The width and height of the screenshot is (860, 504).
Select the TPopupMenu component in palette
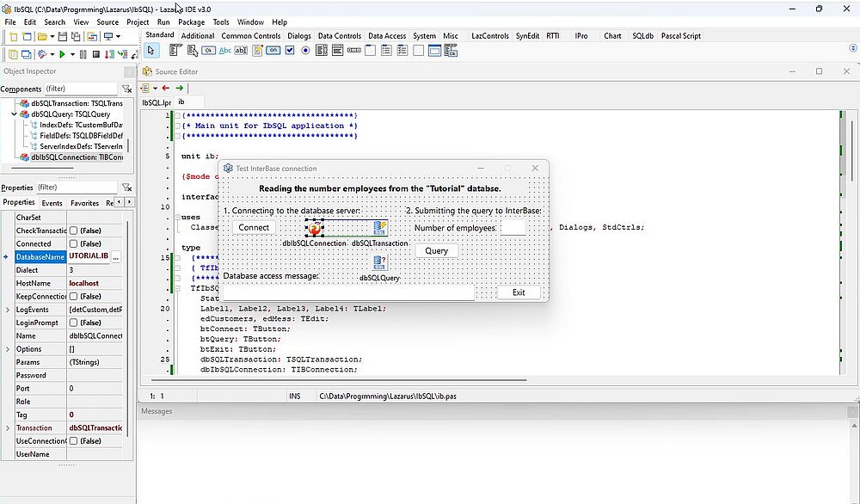coord(193,51)
